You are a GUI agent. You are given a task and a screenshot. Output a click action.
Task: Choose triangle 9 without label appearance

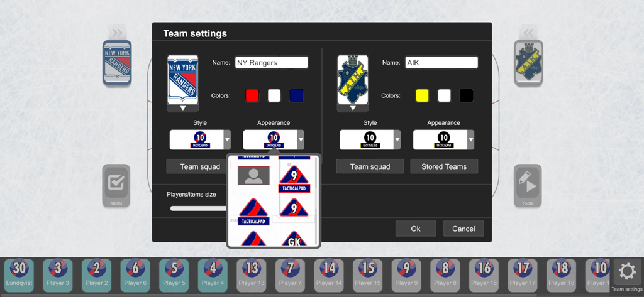[x=294, y=208]
